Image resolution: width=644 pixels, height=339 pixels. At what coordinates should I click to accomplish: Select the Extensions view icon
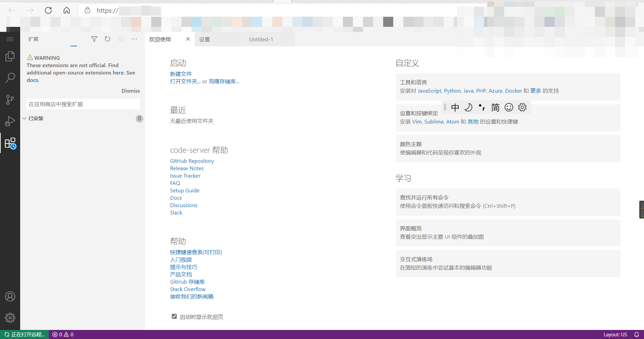[x=10, y=143]
